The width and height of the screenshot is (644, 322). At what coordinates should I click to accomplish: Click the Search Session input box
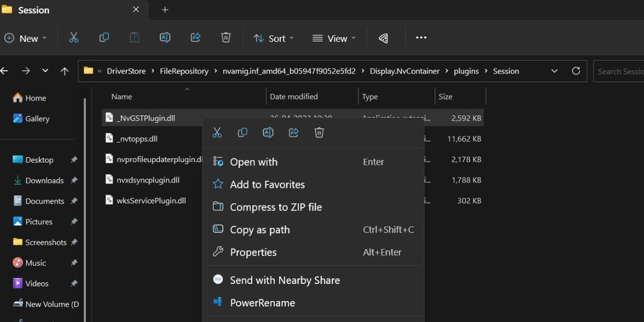[618, 71]
